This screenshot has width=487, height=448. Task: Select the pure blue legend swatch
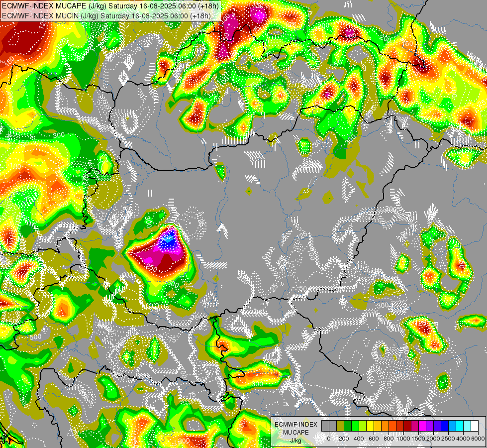pyautogui.click(x=445, y=426)
